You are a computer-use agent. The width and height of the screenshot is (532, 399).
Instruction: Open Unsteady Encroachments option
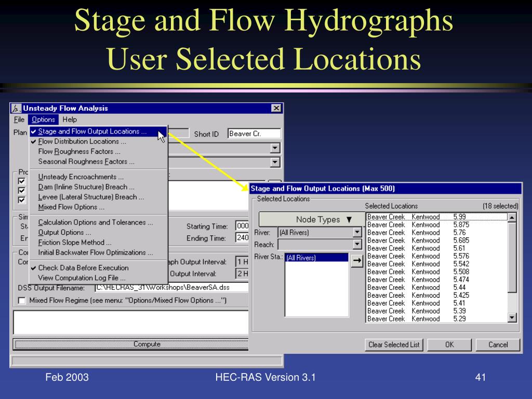(x=98, y=177)
